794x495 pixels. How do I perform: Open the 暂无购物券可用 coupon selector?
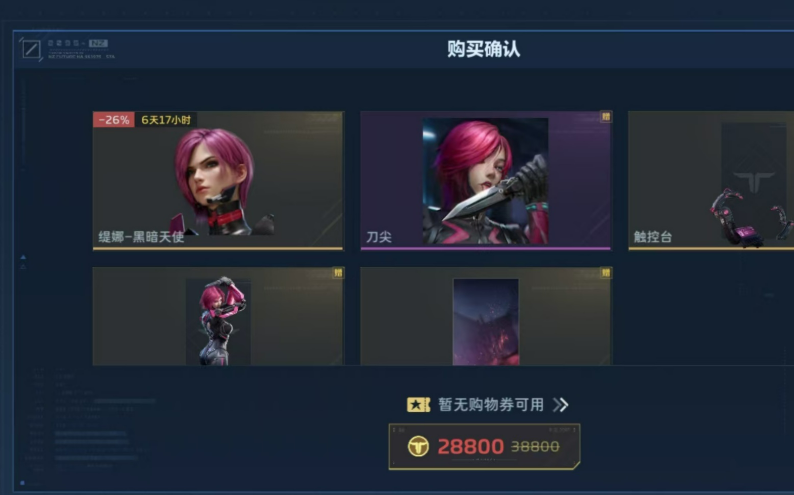[488, 405]
